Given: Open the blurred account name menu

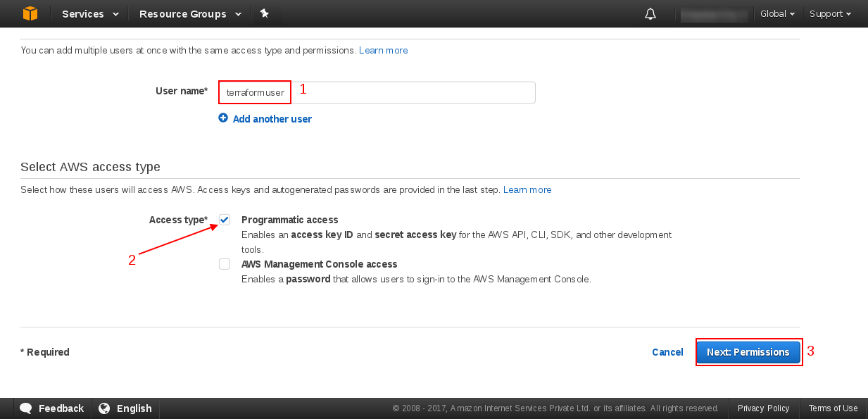Looking at the screenshot, I should tap(714, 14).
